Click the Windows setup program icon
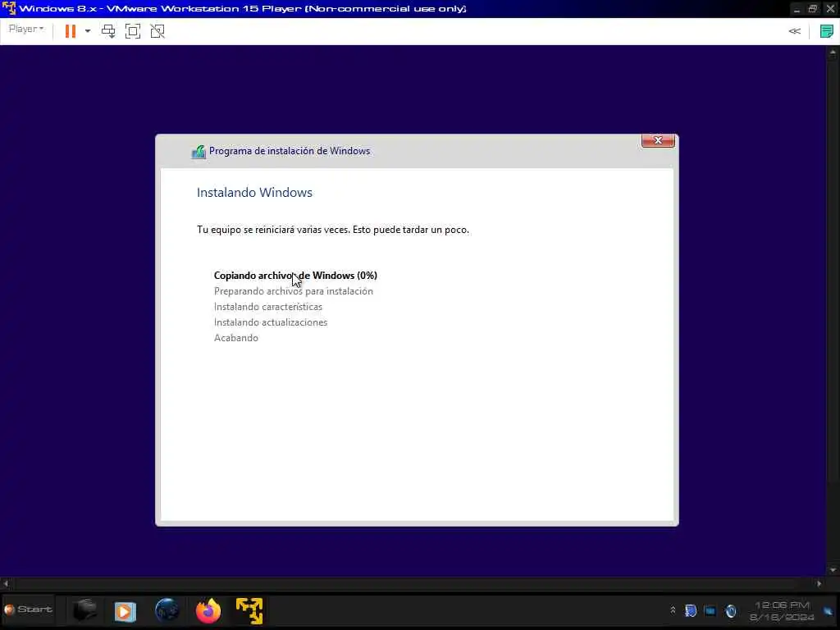Viewport: 840px width, 630px height. point(199,152)
